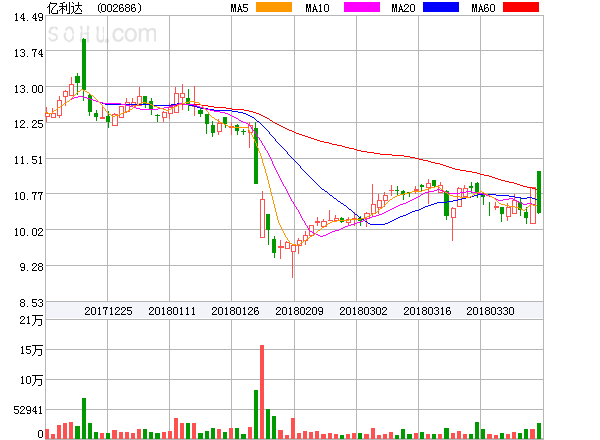Click the 20180111 date label
600x440 pixels.
(172, 311)
